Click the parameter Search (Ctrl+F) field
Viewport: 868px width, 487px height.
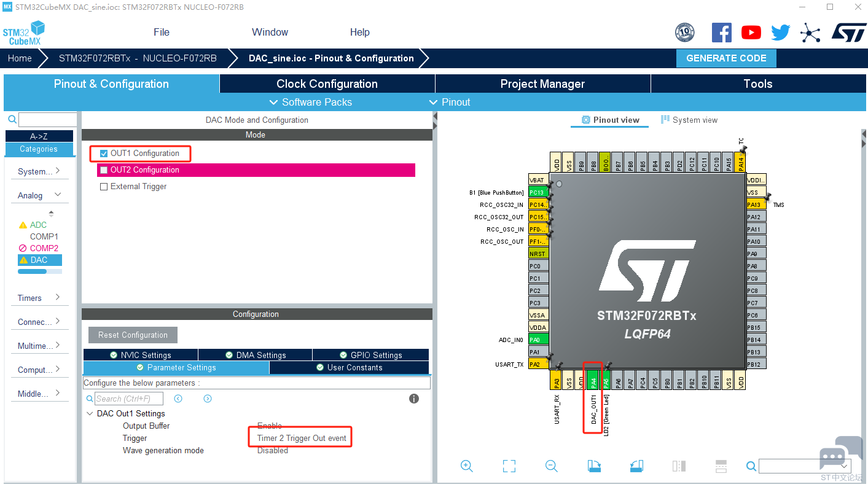pyautogui.click(x=130, y=399)
